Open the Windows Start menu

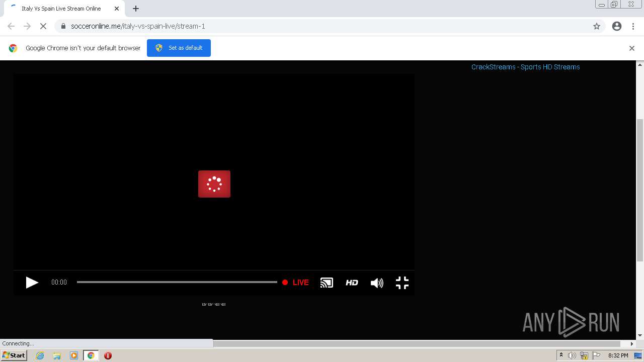[14, 355]
